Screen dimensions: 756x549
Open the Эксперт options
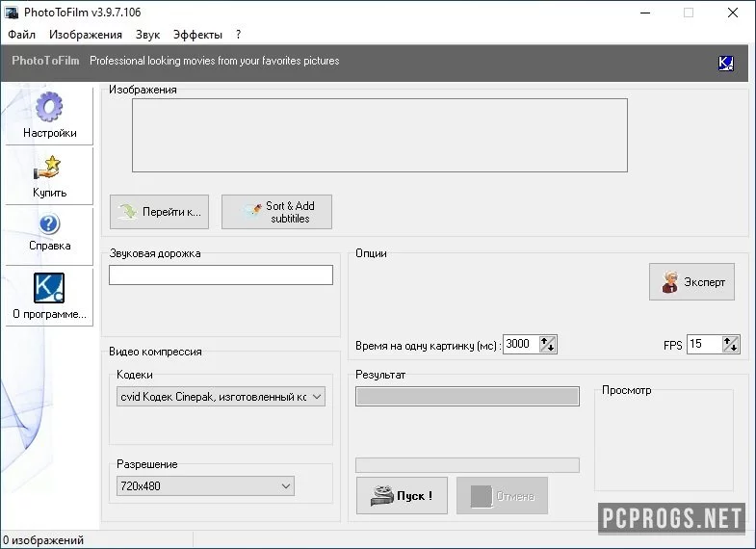691,282
